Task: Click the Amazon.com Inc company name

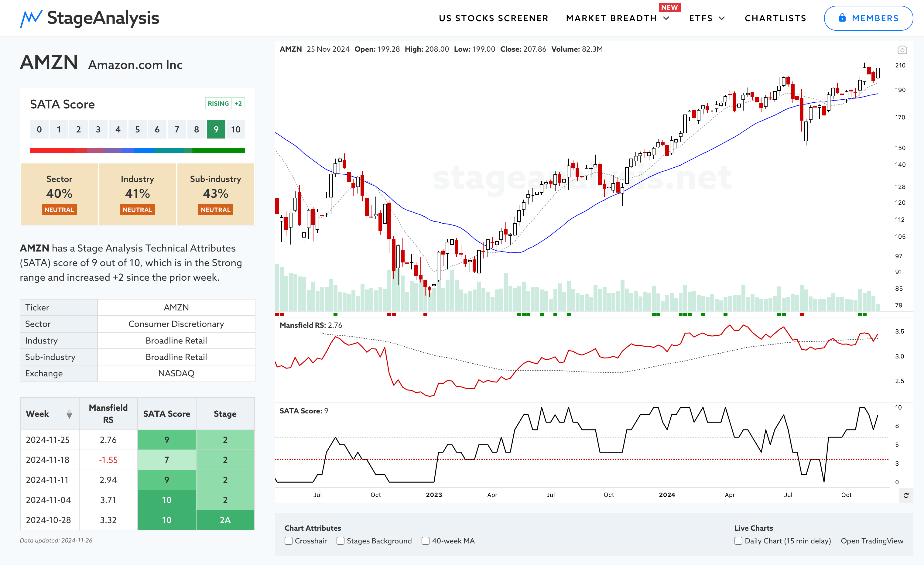Action: 135,65
